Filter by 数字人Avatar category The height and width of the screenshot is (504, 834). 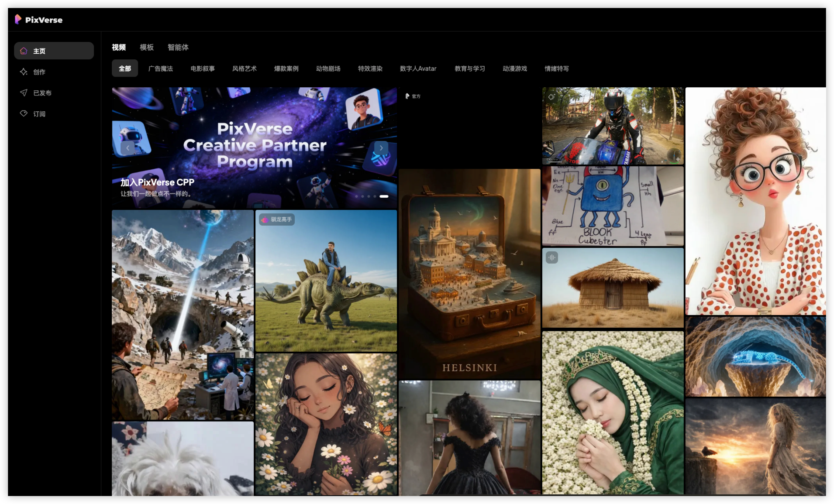point(418,69)
